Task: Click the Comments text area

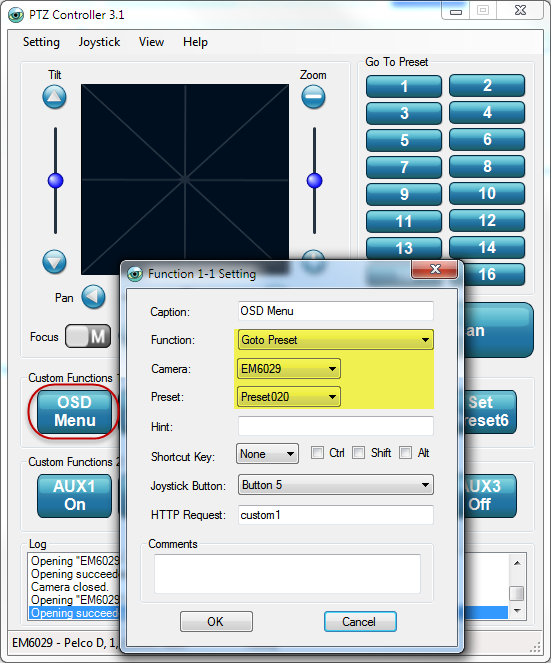Action: pos(288,574)
